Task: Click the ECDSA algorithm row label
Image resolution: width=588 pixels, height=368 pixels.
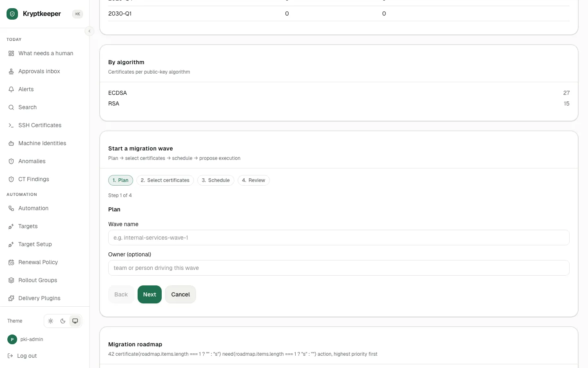Action: (118, 93)
